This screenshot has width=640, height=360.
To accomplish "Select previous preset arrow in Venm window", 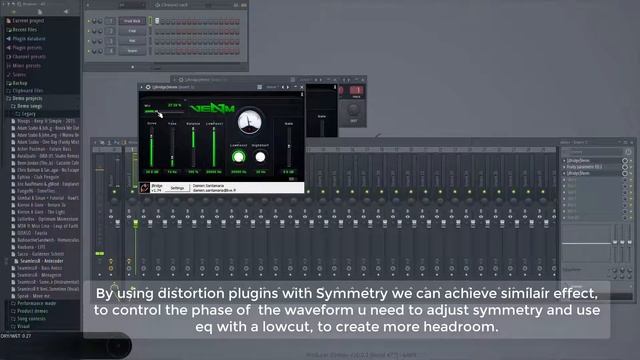I will tap(283, 87).
